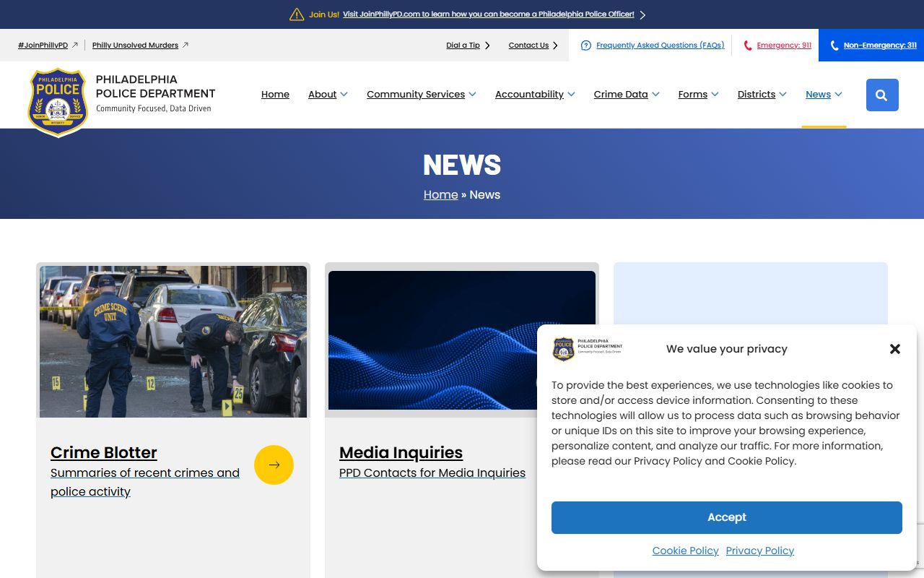Viewport: 924px width, 578px height.
Task: Click the Philadelphia Police Department title text
Action: (155, 87)
